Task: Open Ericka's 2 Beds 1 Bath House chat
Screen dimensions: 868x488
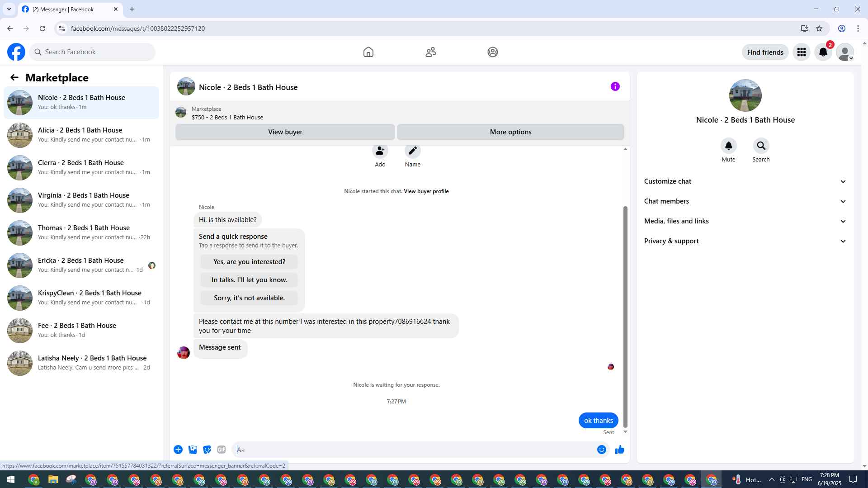Action: (x=81, y=265)
